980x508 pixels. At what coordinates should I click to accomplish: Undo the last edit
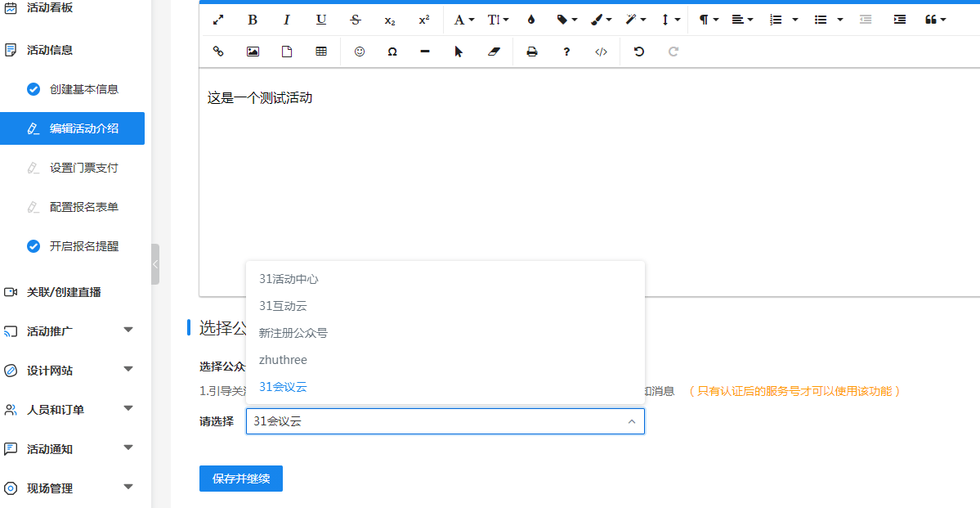pos(639,52)
